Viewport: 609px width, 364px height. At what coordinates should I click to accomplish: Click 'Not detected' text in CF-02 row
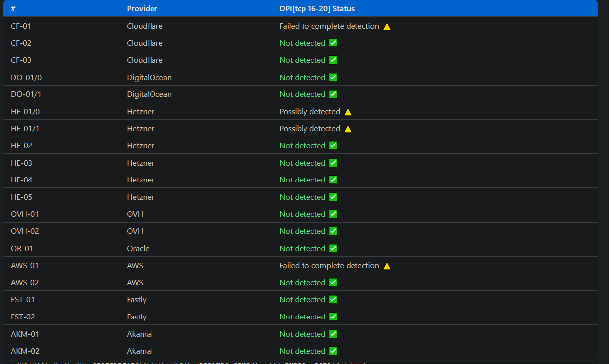coord(303,43)
